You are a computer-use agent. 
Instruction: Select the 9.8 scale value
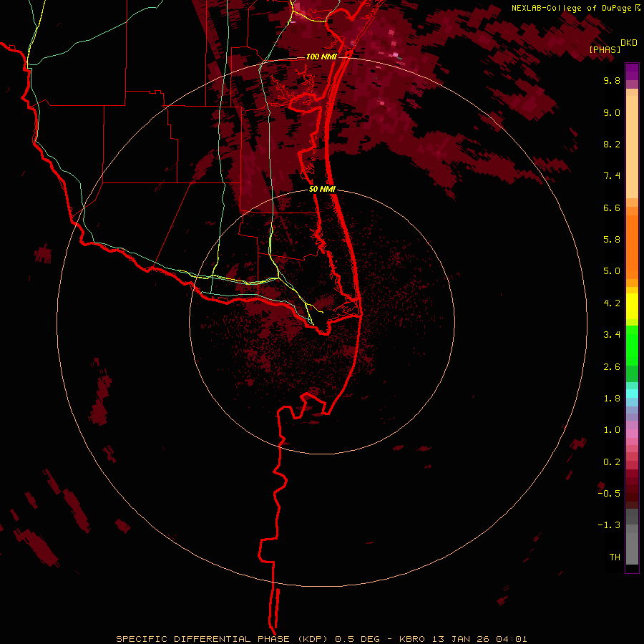click(x=612, y=80)
